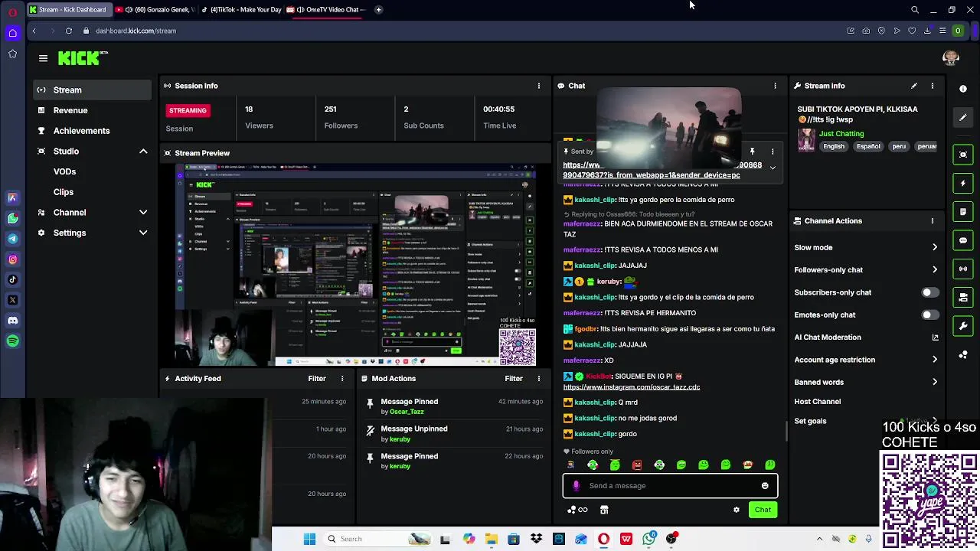
Task: Toggle the broadcast signal widget in right rail
Action: 963,269
